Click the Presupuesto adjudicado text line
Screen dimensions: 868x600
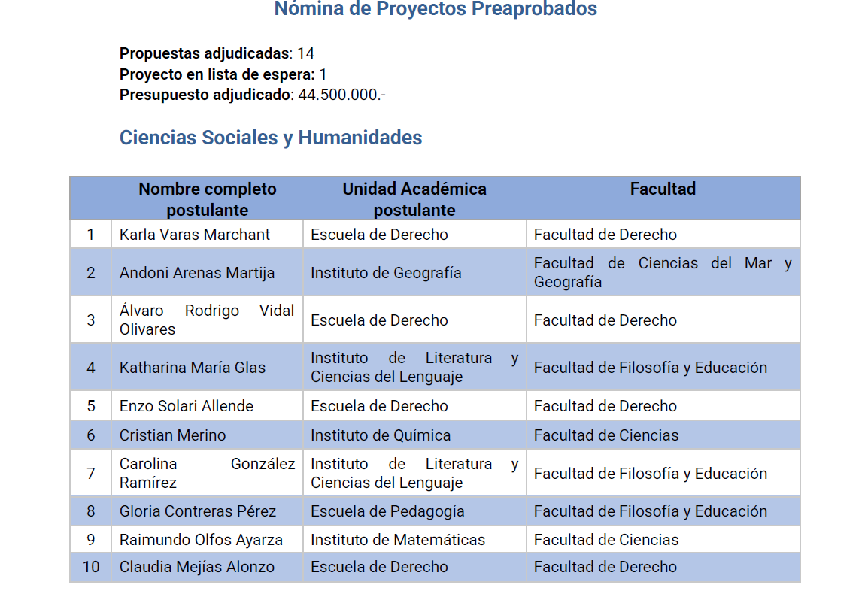[252, 95]
